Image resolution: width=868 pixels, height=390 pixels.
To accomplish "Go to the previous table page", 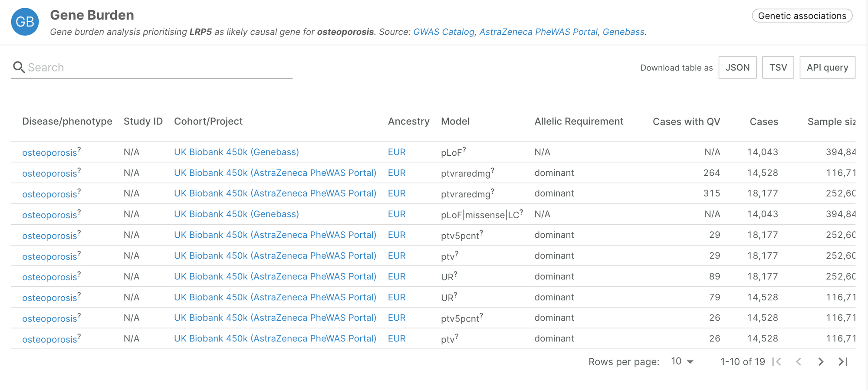I will [x=799, y=362].
